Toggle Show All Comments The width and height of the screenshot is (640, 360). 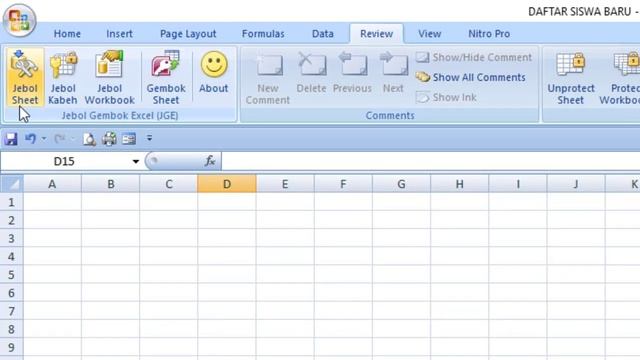coord(471,77)
